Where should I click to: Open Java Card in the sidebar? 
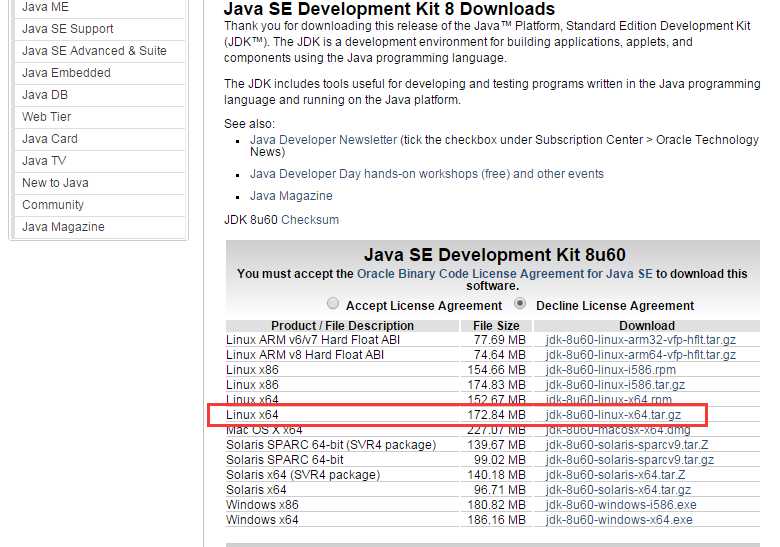coord(50,138)
